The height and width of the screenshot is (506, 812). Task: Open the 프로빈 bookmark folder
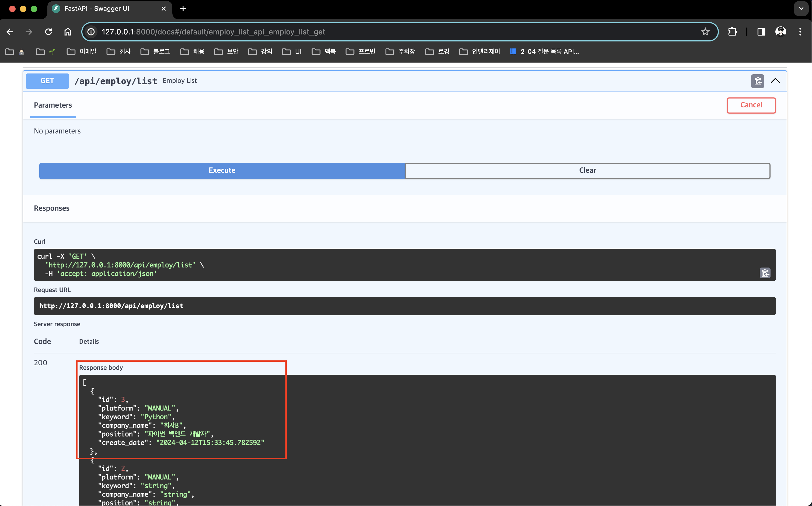tap(360, 51)
